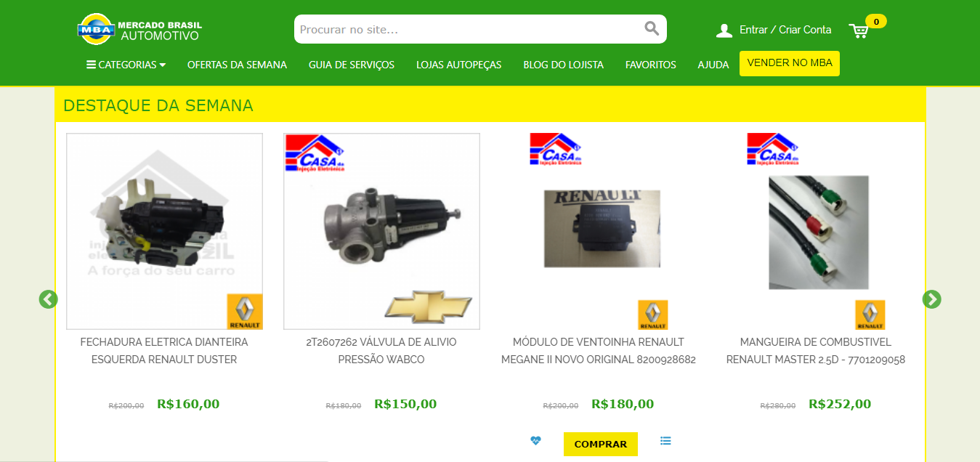
Task: Click the yellow Comprar button
Action: pos(600,444)
